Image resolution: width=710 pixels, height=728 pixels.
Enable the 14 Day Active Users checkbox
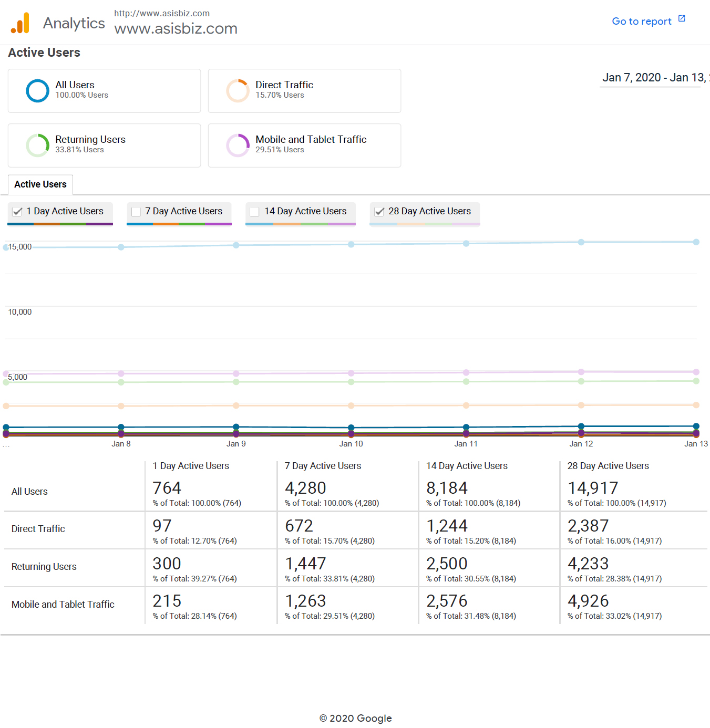coord(255,211)
